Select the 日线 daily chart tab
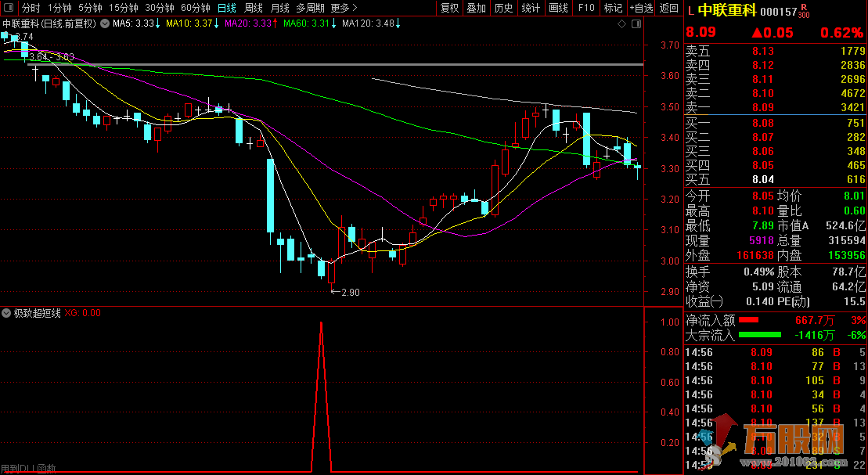This screenshot has height=475, width=868. pyautogui.click(x=227, y=8)
